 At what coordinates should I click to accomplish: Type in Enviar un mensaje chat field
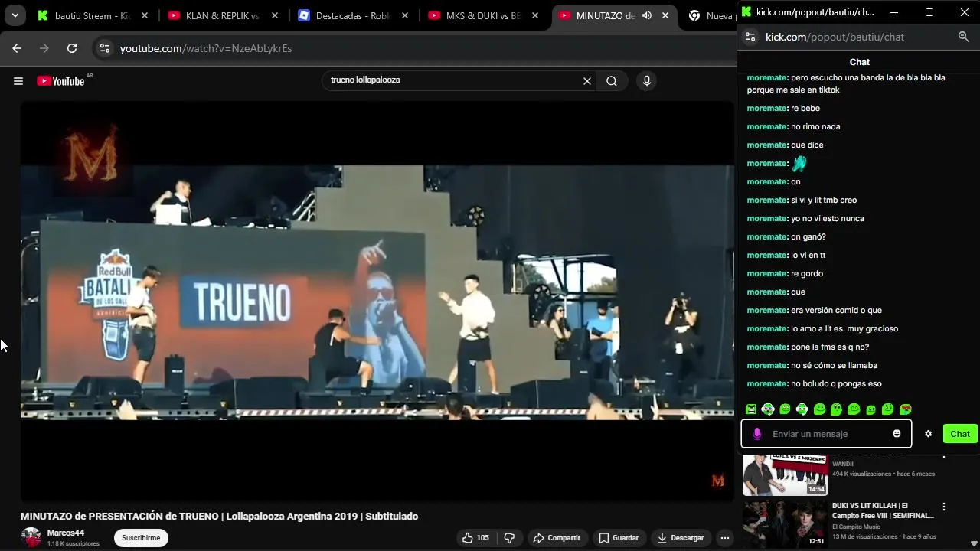pos(827,434)
